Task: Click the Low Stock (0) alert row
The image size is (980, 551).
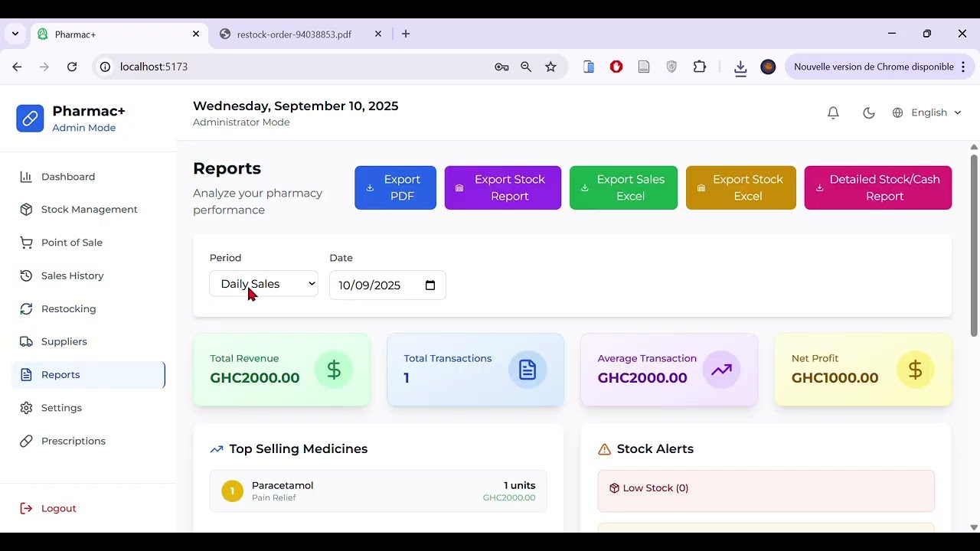Action: tap(766, 491)
